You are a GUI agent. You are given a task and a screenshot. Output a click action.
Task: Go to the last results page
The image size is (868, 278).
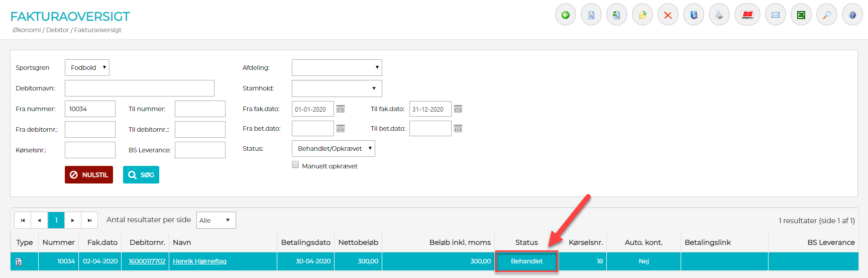click(89, 220)
